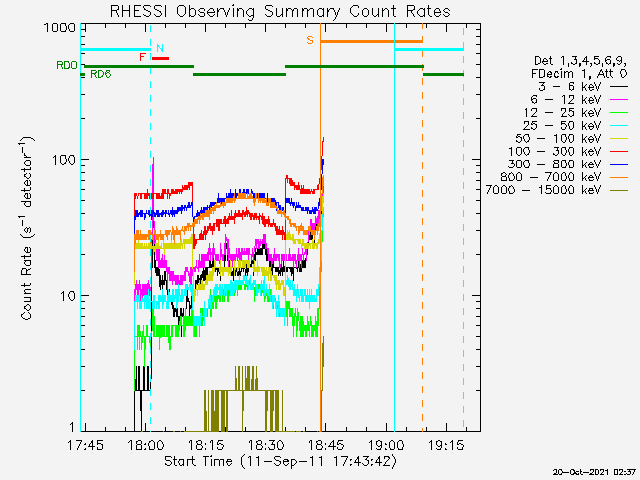Screen dimensions: 640x480
Task: Click the dashed cyan vertical line near 19:19
Action: coord(463,227)
